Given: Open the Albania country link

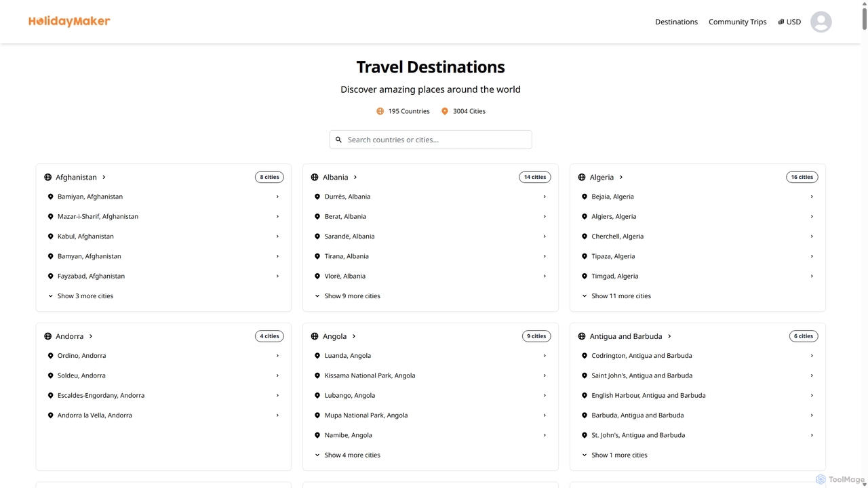Looking at the screenshot, I should [x=335, y=177].
